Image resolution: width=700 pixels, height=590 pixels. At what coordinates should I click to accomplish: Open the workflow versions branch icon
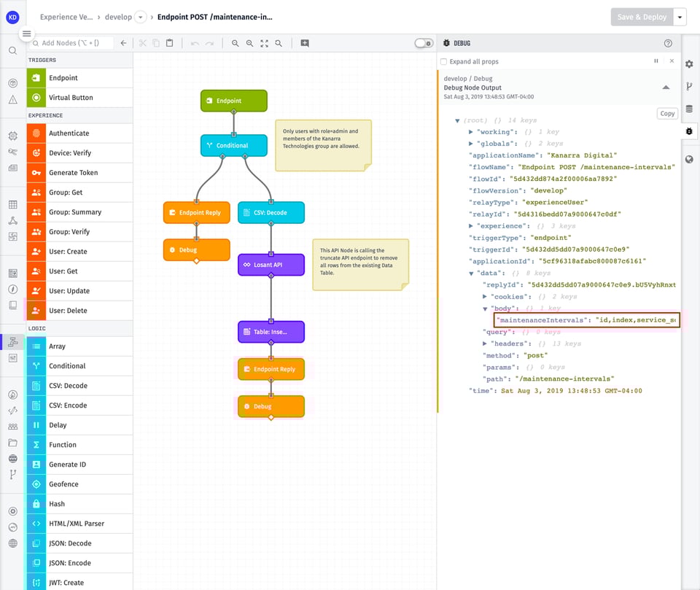[689, 85]
